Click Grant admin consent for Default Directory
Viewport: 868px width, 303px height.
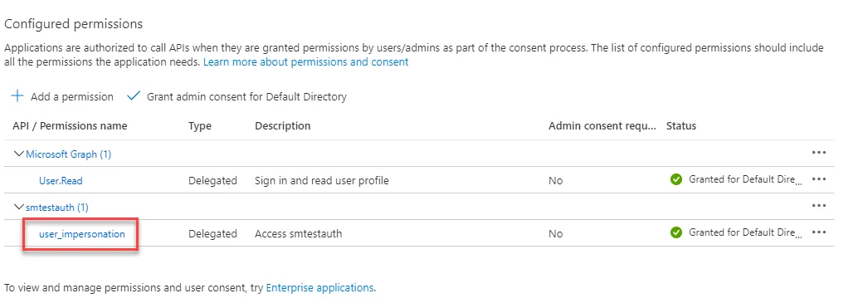246,97
